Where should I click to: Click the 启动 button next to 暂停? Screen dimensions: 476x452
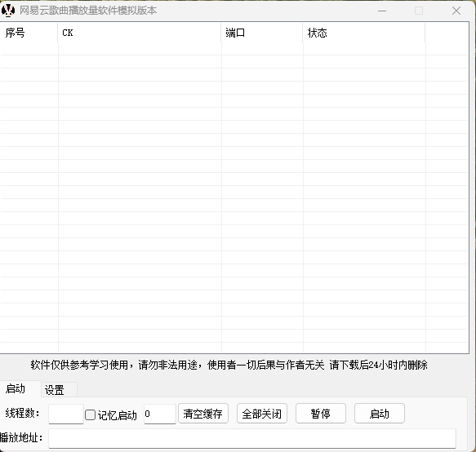point(380,414)
